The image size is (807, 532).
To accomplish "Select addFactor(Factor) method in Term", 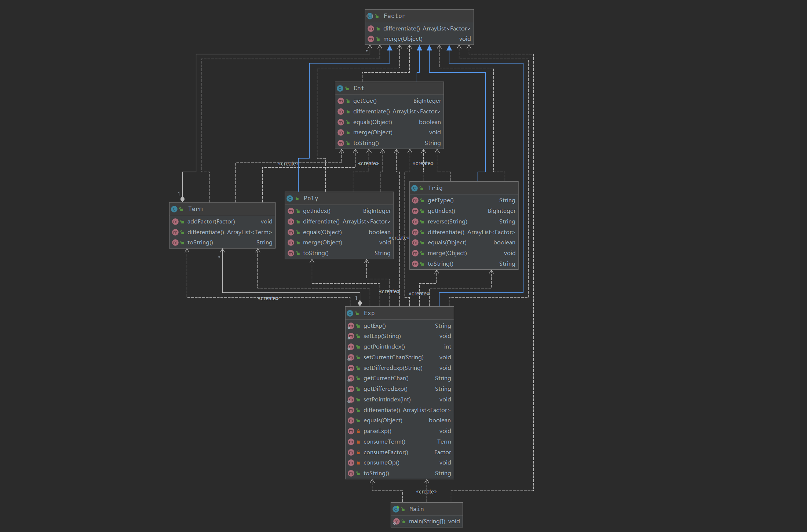I will click(211, 222).
